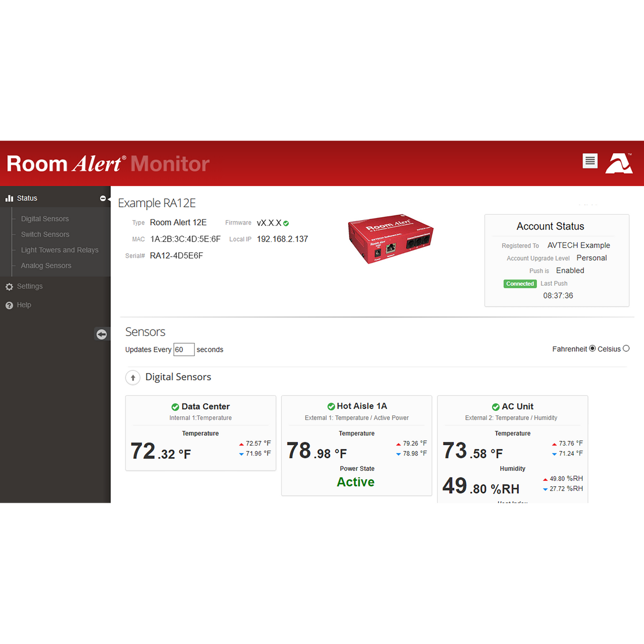Click the AC Unit sensor title
The image size is (644, 644).
tap(517, 406)
